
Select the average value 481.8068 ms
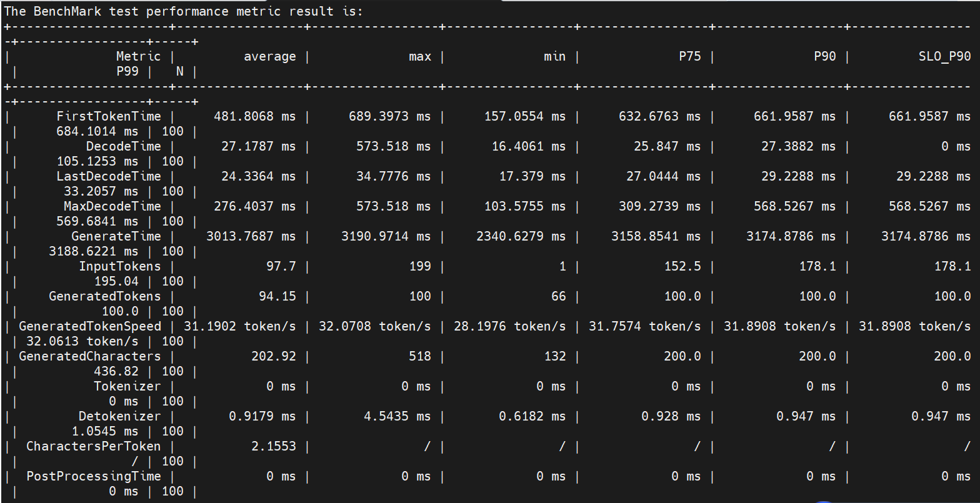255,116
